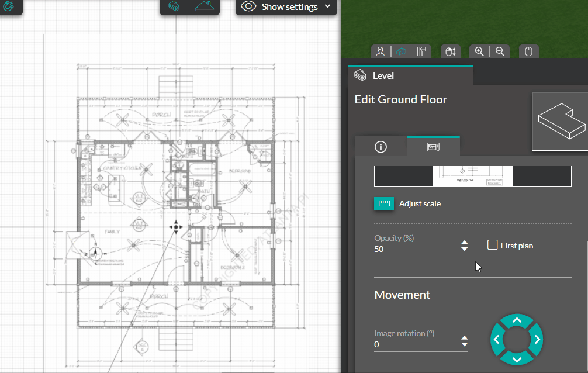
Task: Move image left with the arrow pad
Action: [x=497, y=339]
